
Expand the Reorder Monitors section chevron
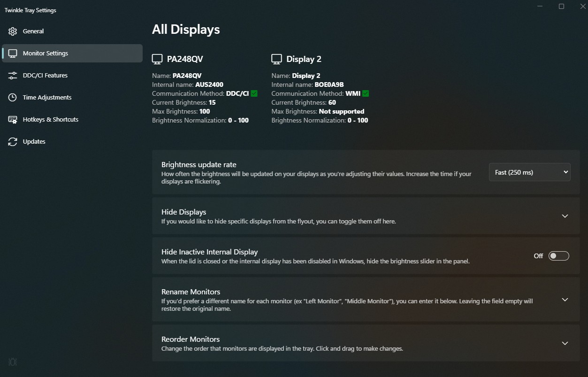pos(565,343)
